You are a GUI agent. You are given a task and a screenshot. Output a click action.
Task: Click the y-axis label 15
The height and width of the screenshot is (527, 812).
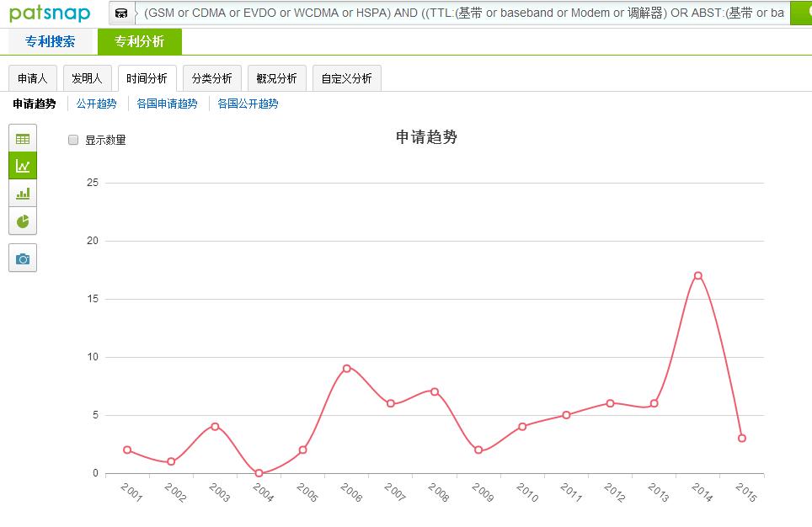93,299
